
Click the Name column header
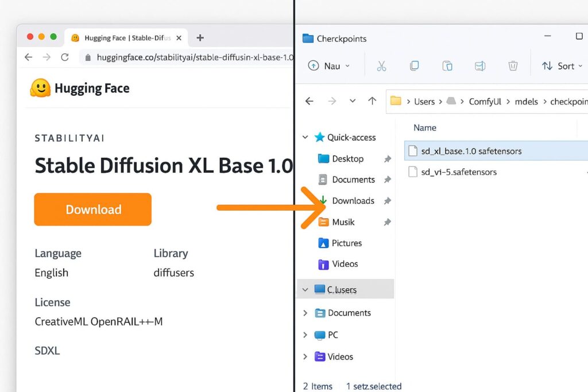(x=425, y=128)
